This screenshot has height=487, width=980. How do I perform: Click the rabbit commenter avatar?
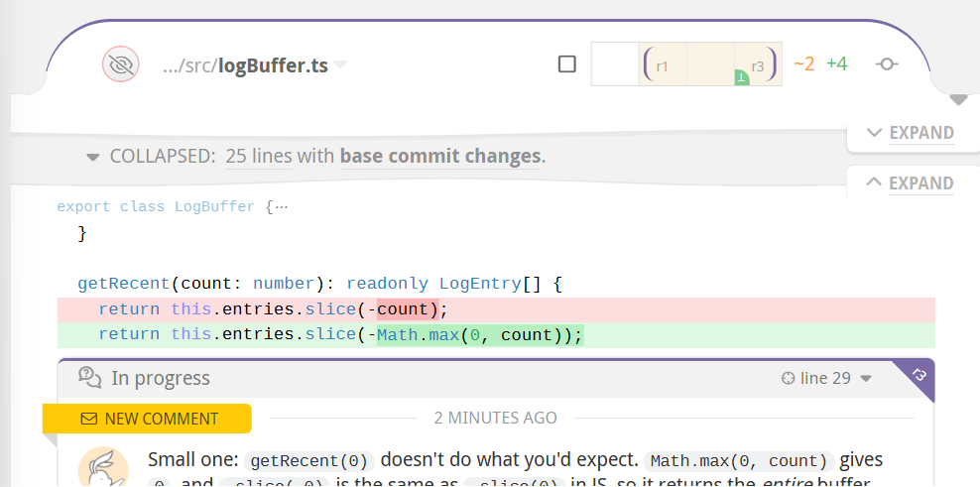(x=103, y=469)
